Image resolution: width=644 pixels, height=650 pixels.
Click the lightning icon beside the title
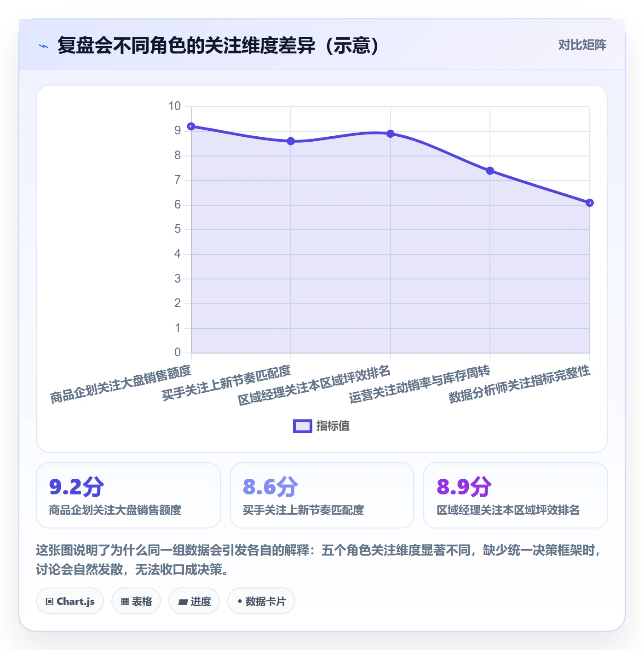pos(44,46)
